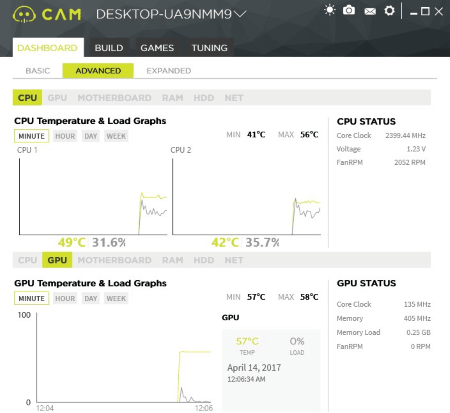450x413 pixels.
Task: Choose WEEK range for GPU graph
Action: pyautogui.click(x=116, y=298)
